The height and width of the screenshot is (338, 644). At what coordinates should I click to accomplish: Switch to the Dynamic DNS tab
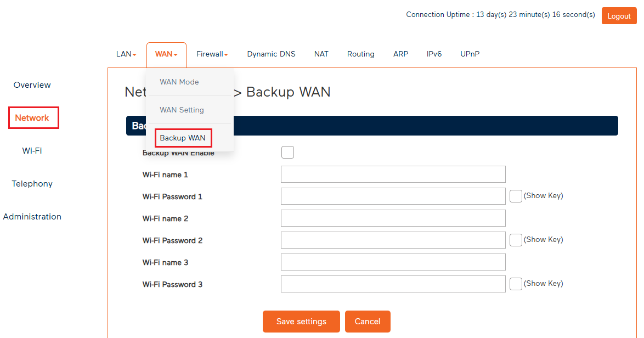pyautogui.click(x=271, y=54)
